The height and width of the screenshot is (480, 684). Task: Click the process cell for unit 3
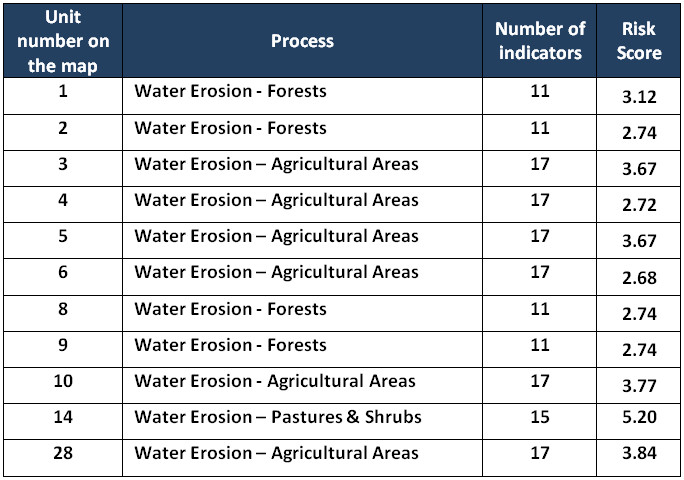point(276,164)
